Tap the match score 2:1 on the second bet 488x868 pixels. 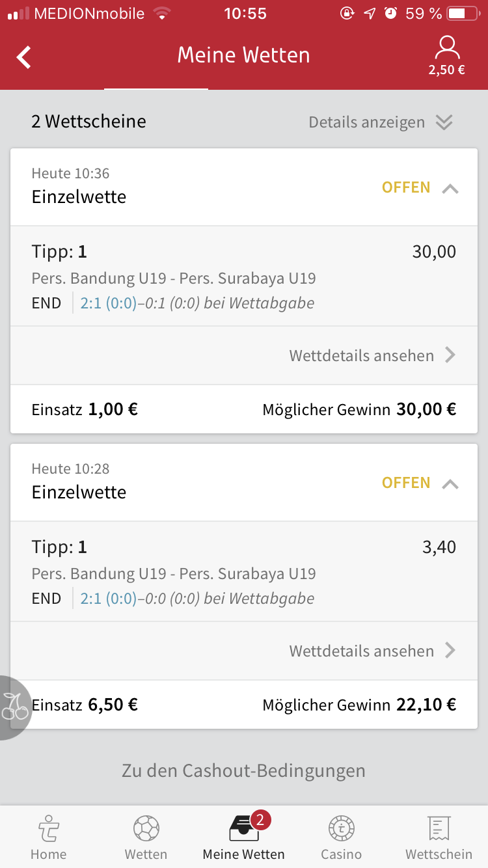click(91, 599)
